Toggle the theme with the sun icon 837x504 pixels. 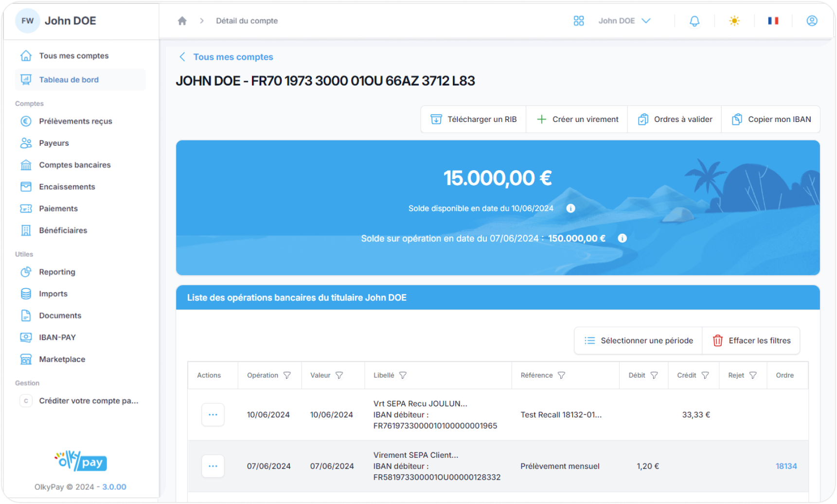tap(734, 20)
